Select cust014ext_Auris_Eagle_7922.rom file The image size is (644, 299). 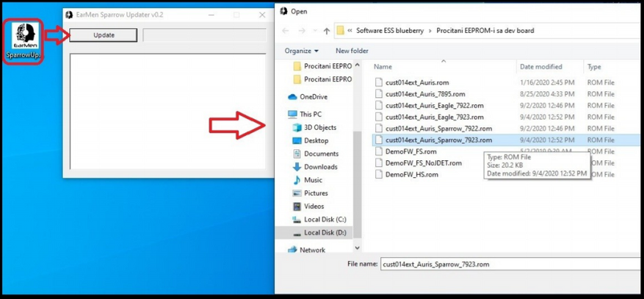coord(433,106)
